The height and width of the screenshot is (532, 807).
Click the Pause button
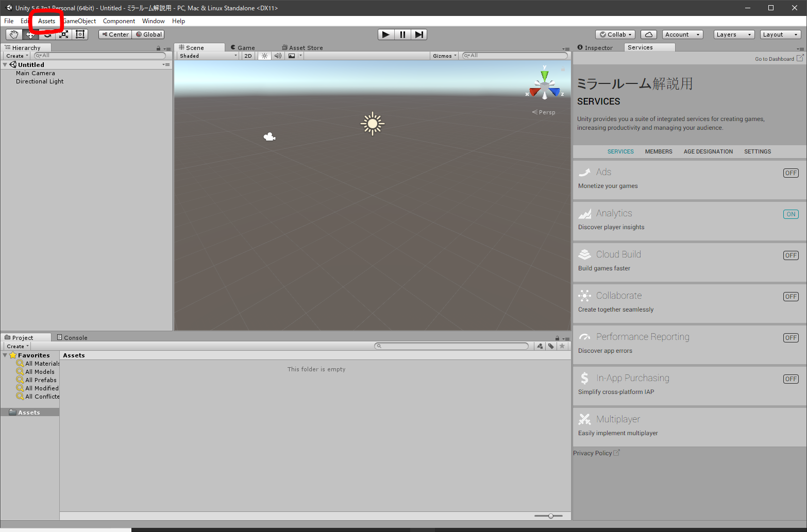click(402, 35)
